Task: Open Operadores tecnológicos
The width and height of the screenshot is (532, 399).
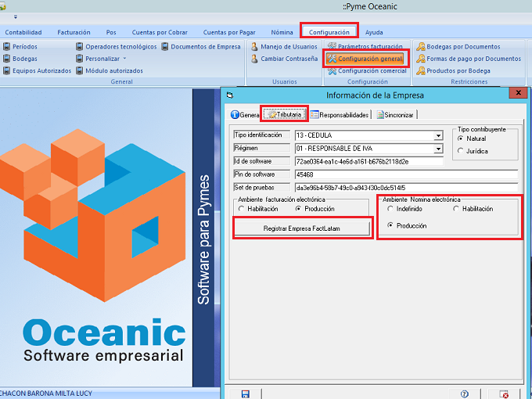Action: tap(117, 46)
